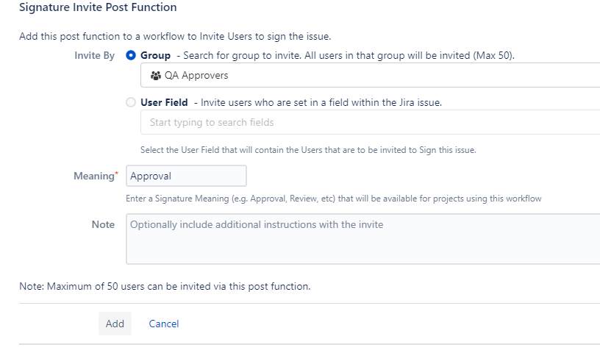Viewport: 600px width, 364px height.
Task: Click the bold 'User Field' option label
Action: click(x=164, y=103)
